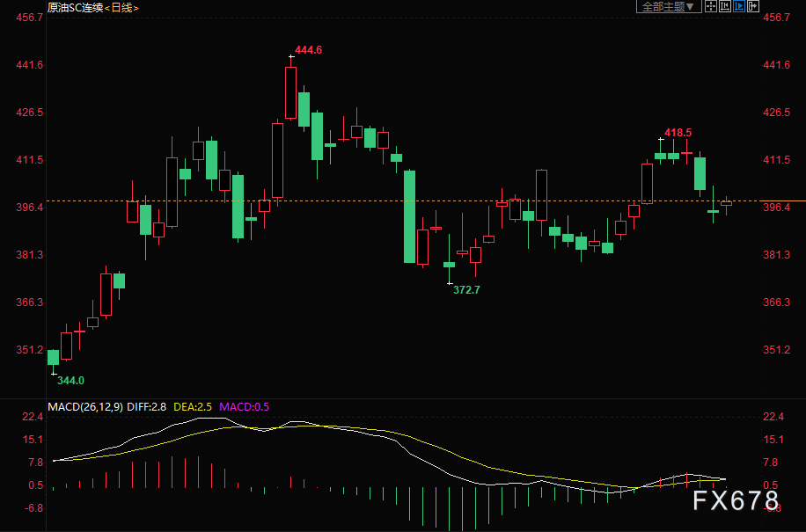Click the large green candle above 372.7 low
This screenshot has width=806, height=532.
click(409, 216)
